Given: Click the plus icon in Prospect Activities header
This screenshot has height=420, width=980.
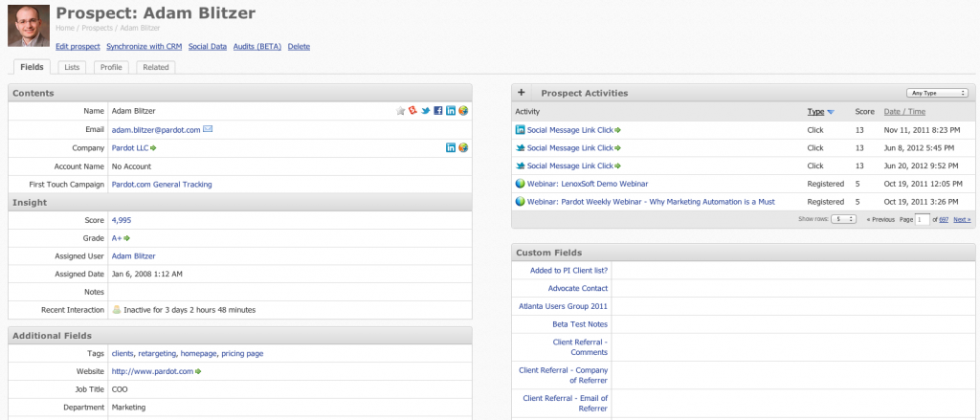Looking at the screenshot, I should (522, 93).
